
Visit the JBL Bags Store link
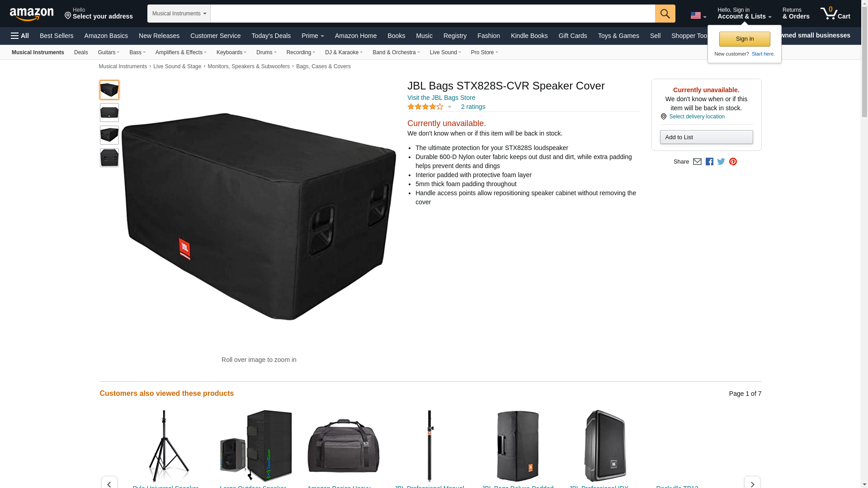(441, 98)
